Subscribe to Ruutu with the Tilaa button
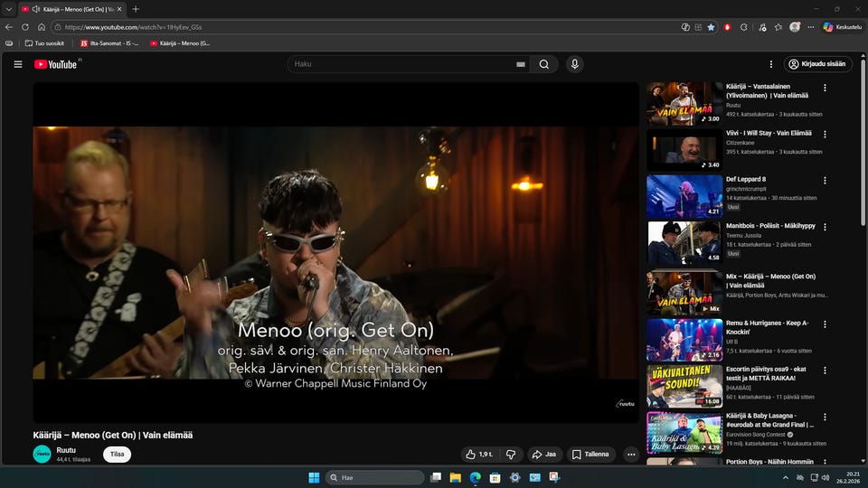Image resolution: width=868 pixels, height=488 pixels. coord(117,455)
